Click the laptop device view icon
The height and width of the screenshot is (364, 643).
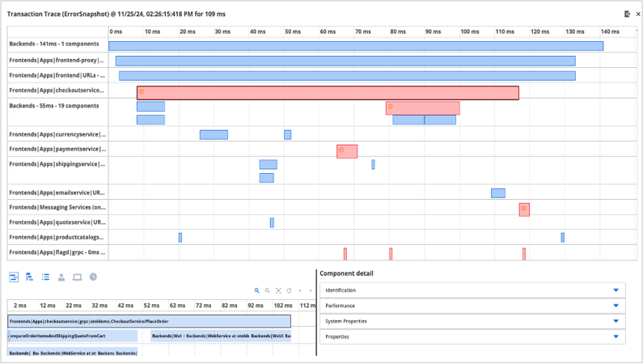(78, 277)
